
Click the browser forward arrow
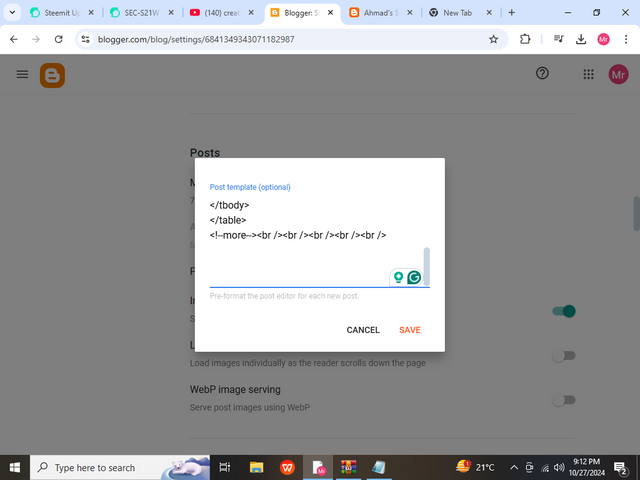point(36,39)
